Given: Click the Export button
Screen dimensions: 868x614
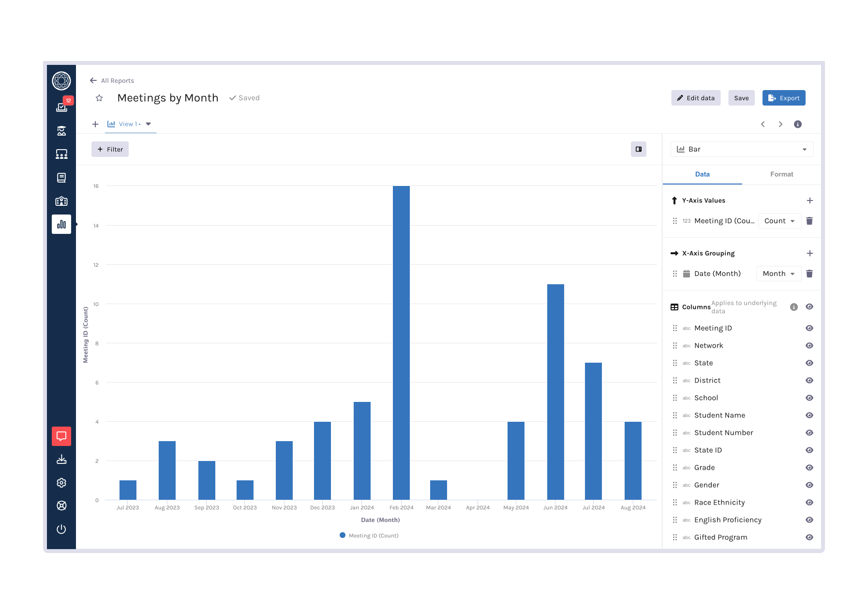Looking at the screenshot, I should (784, 98).
